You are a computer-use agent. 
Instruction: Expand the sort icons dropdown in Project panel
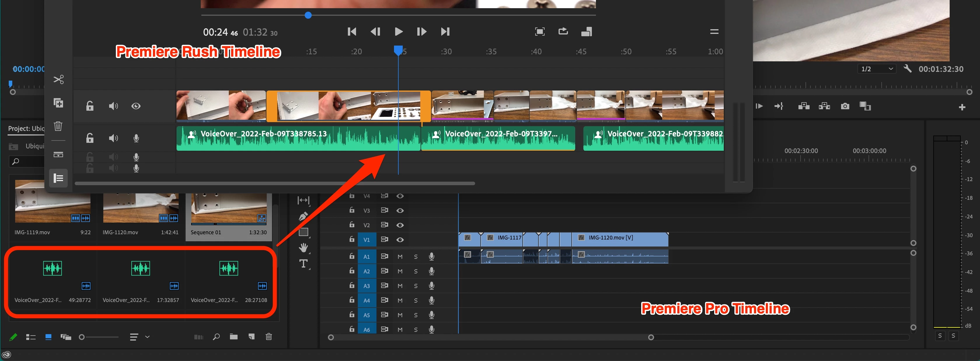(147, 337)
